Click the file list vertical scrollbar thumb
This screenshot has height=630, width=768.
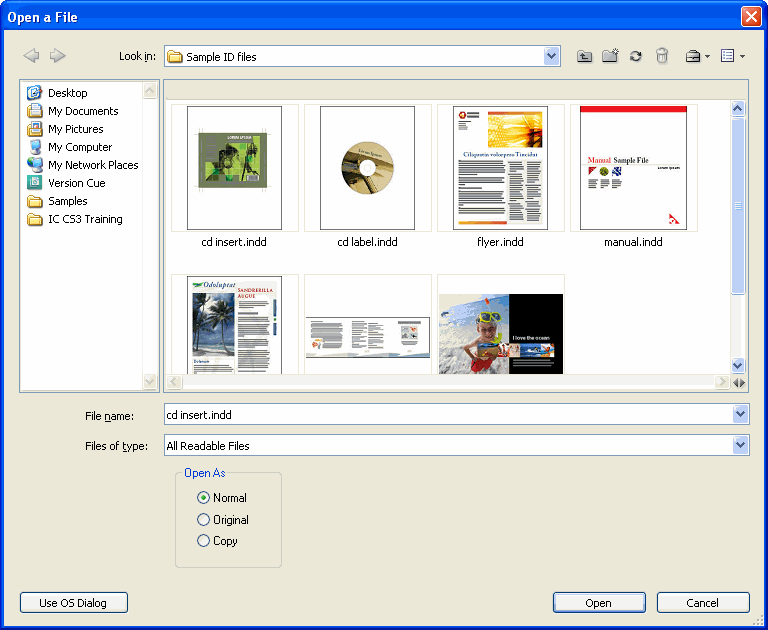point(738,206)
